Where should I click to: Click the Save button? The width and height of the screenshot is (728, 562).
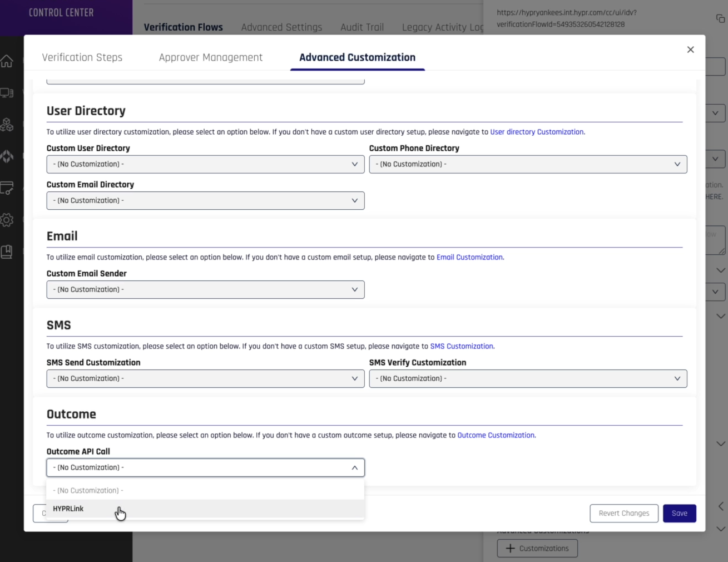point(679,513)
